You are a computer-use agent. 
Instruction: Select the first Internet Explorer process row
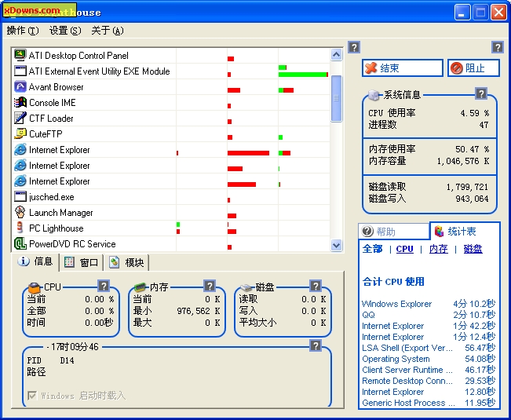pyautogui.click(x=171, y=150)
